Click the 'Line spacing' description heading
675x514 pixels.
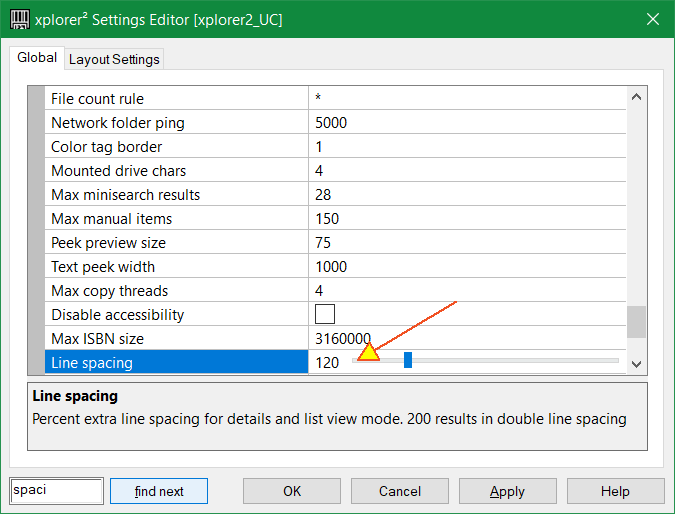[x=75, y=396]
